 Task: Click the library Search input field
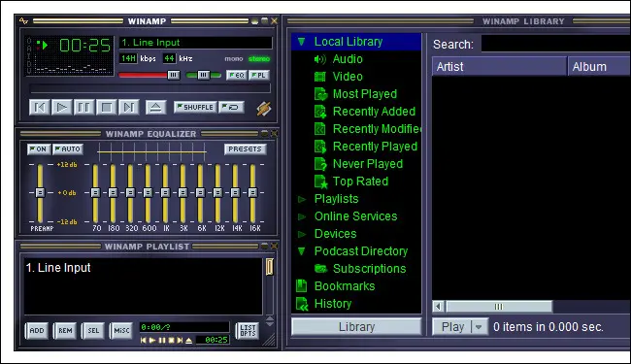coord(555,44)
